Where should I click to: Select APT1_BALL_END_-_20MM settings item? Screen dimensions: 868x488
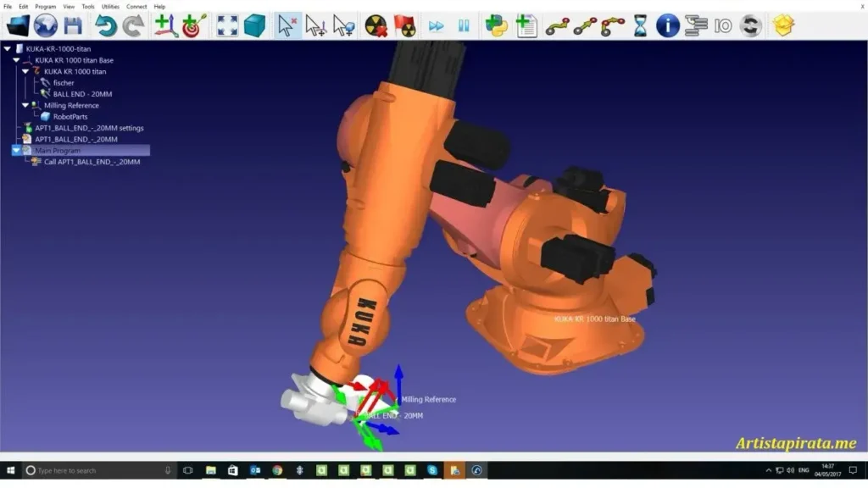point(89,128)
